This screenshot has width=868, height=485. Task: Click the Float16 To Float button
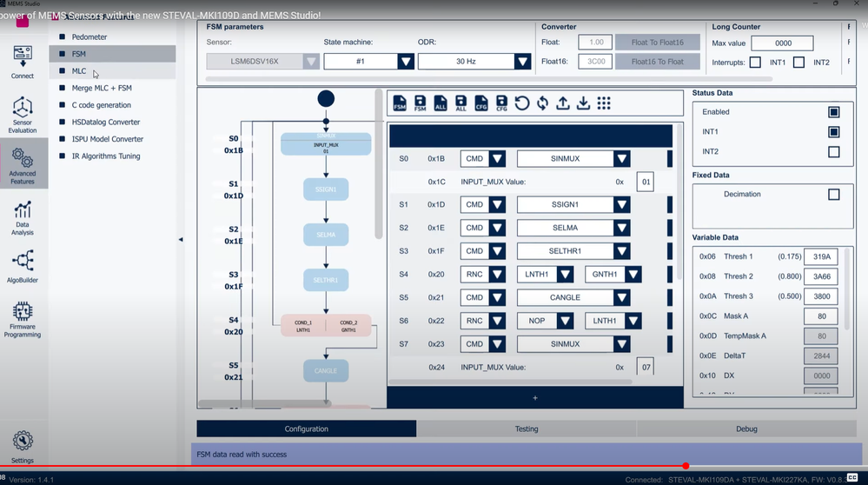tap(657, 62)
